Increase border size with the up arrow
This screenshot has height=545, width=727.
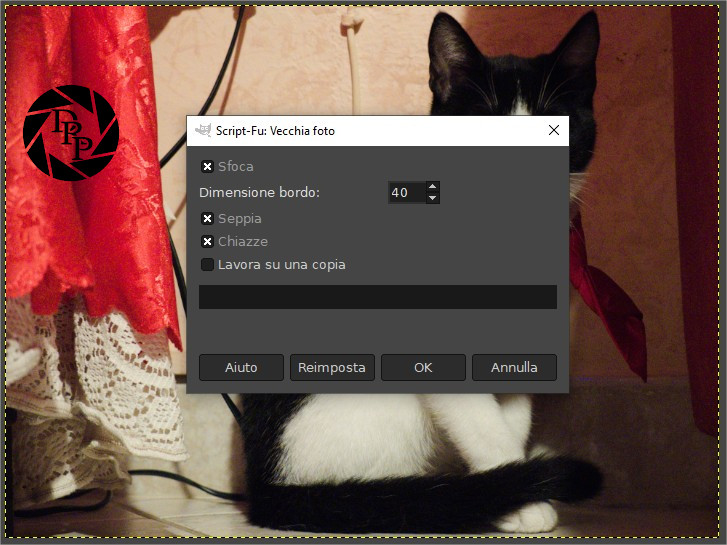pos(432,186)
